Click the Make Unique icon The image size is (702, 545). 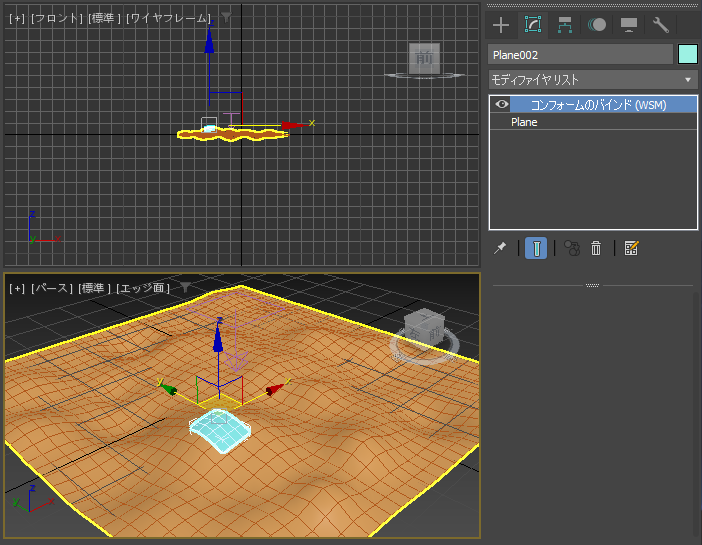[x=572, y=248]
